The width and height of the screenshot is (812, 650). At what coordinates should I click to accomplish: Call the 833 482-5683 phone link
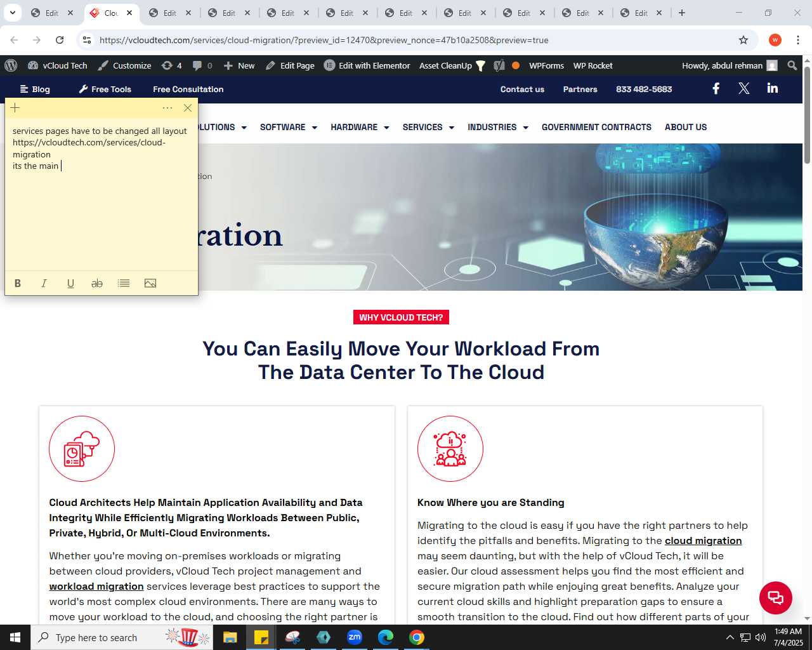click(x=644, y=89)
